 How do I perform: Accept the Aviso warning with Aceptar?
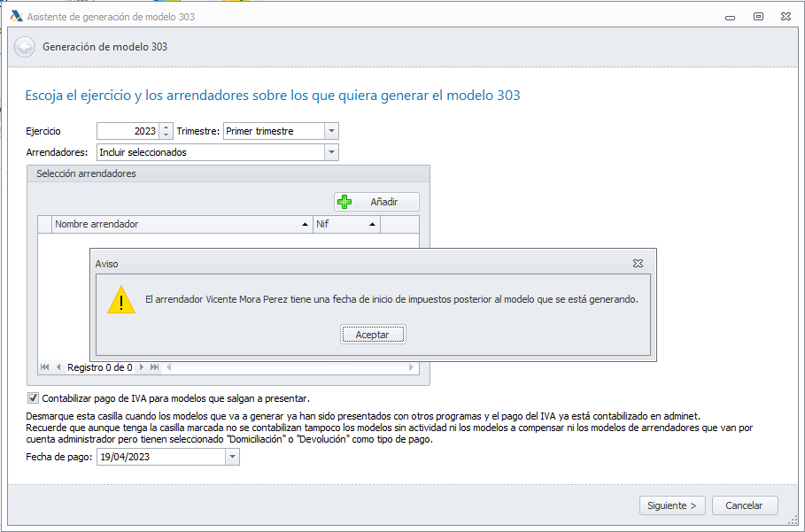(373, 335)
